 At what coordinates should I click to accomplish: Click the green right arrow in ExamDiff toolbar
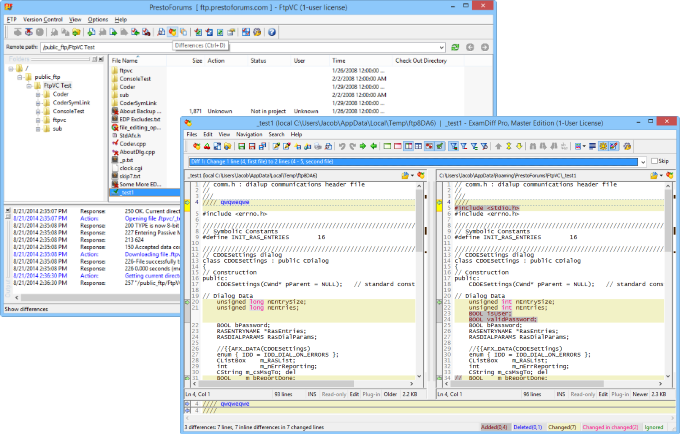pyautogui.click(x=363, y=147)
